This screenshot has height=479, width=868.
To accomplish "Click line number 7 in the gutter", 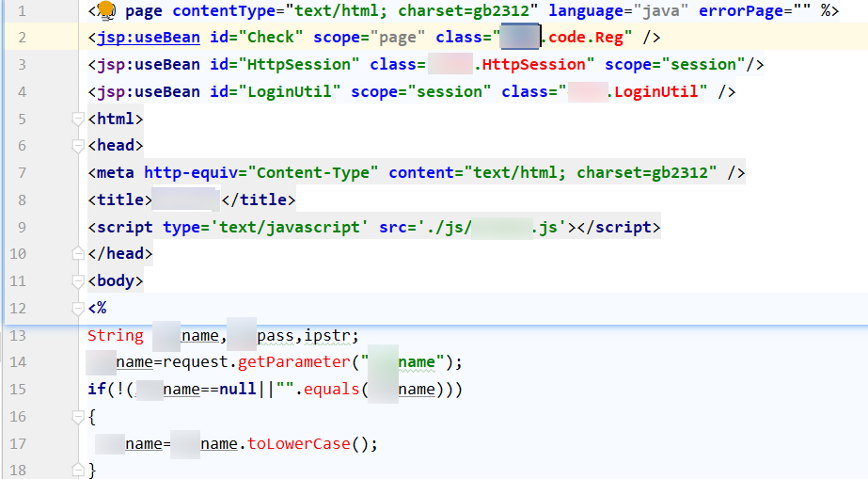I will click(x=22, y=173).
